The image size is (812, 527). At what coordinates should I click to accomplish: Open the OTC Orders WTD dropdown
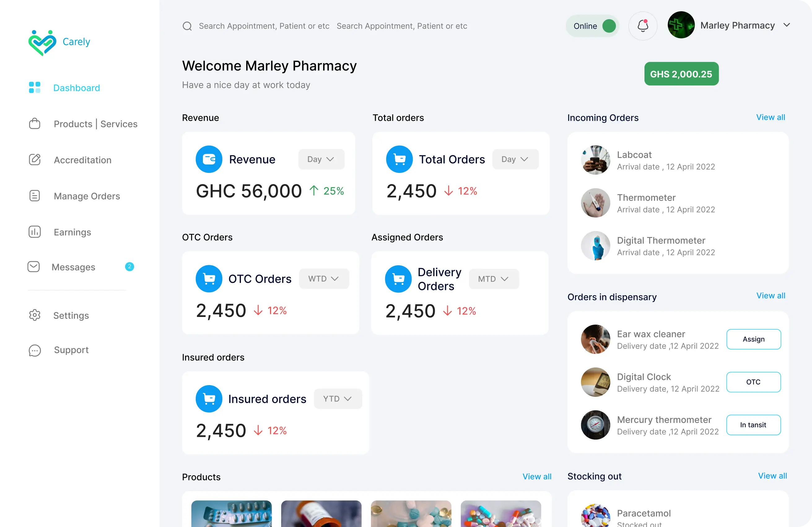click(x=324, y=279)
